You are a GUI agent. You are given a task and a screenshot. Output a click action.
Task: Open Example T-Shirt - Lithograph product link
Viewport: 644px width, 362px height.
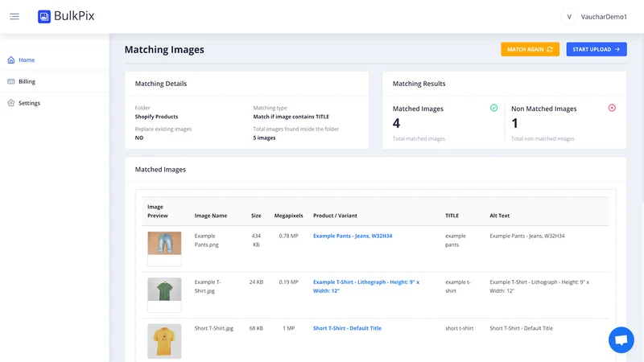pyautogui.click(x=366, y=286)
